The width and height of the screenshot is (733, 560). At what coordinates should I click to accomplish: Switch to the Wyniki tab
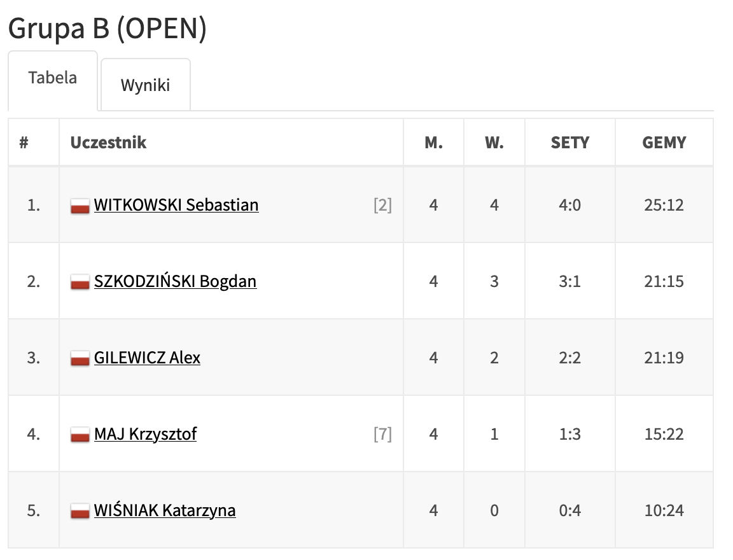145,85
